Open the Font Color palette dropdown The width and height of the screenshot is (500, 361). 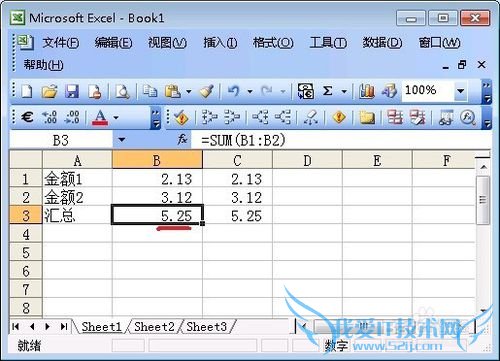pos(116,117)
